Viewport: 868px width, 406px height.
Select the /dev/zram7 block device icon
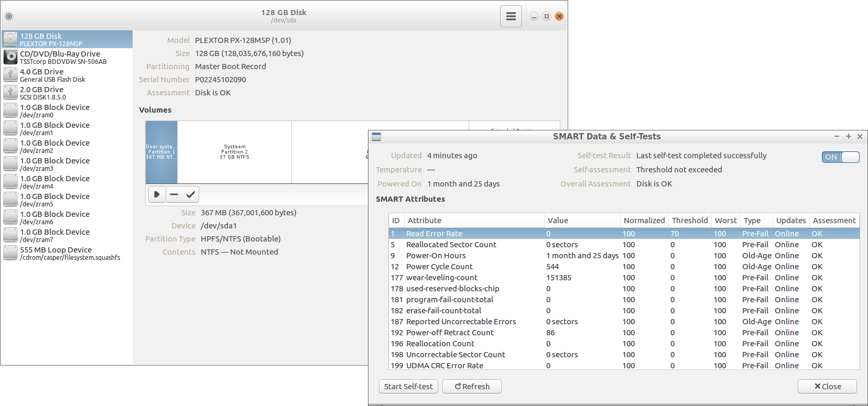click(x=10, y=235)
